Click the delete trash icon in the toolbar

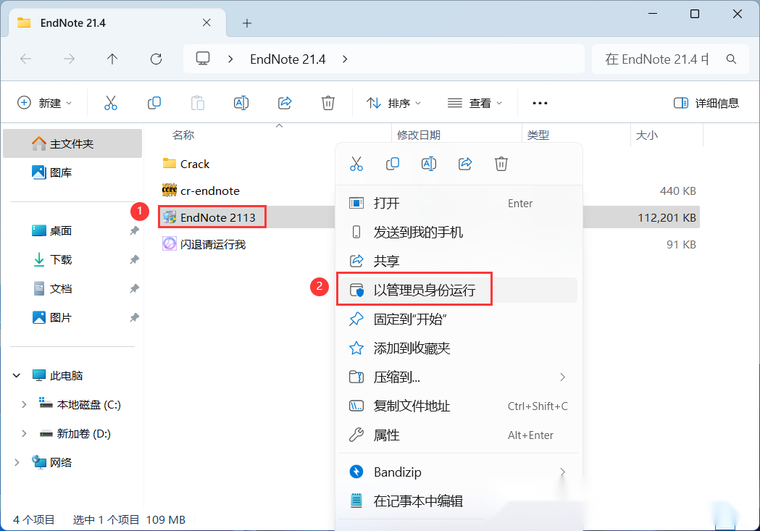click(x=328, y=103)
